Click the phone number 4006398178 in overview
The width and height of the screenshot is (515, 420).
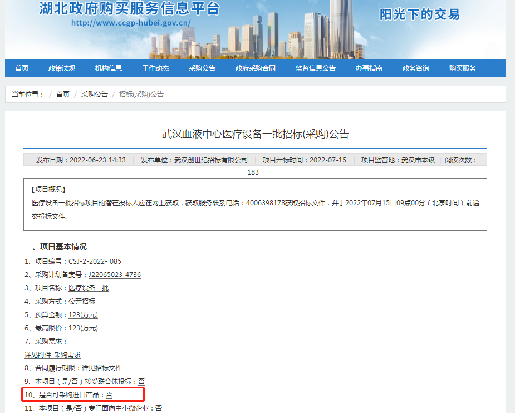click(x=265, y=203)
